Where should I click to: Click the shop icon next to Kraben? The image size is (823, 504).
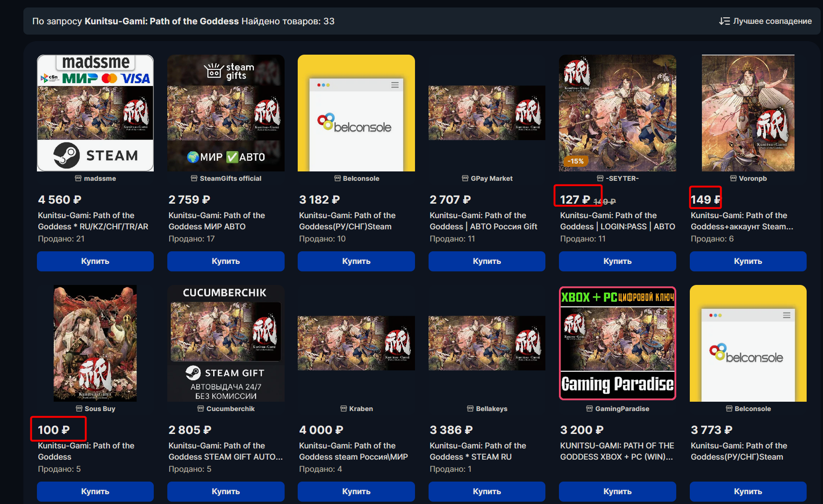point(344,409)
